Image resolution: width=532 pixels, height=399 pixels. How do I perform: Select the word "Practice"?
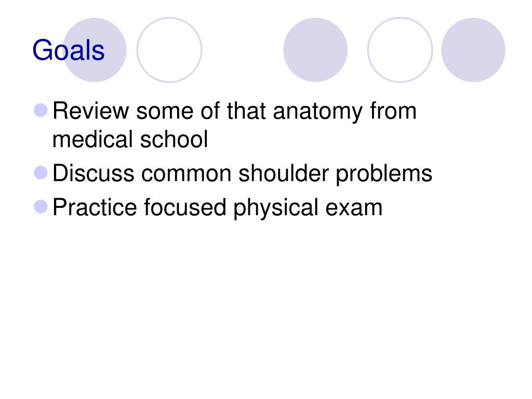(x=95, y=207)
